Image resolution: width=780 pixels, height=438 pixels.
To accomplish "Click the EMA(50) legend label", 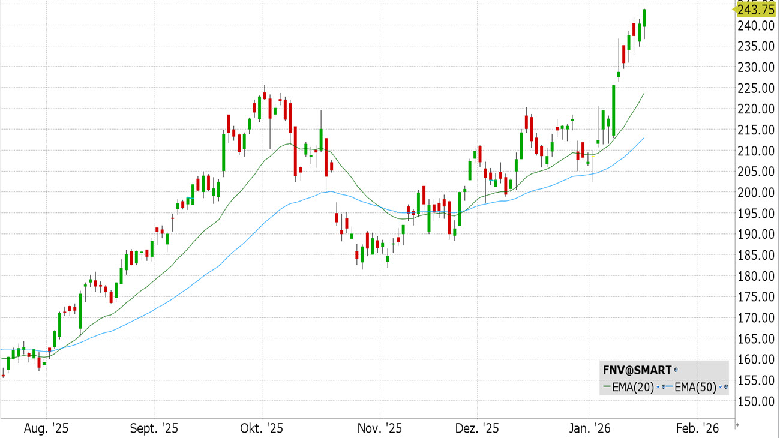I will 695,387.
